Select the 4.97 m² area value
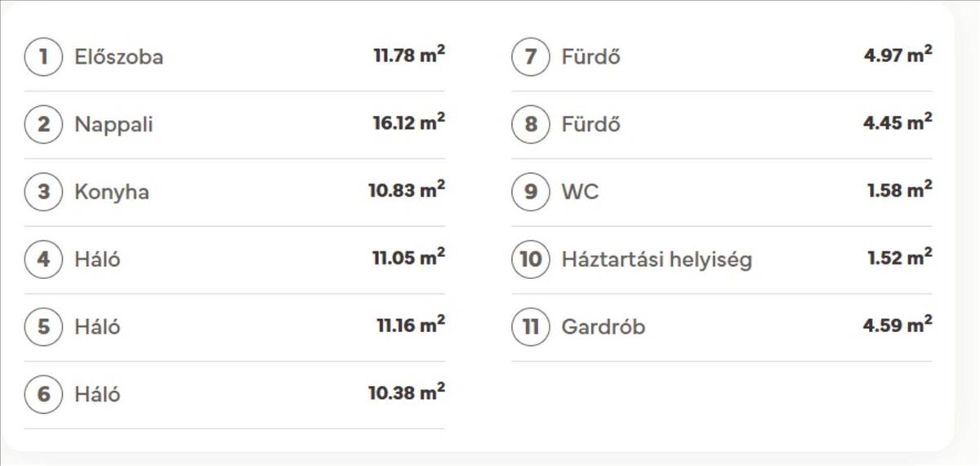Image resolution: width=980 pixels, height=466 pixels. pyautogui.click(x=898, y=55)
